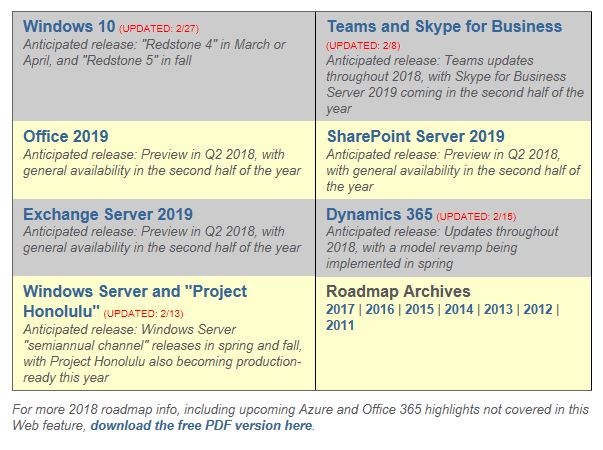Viewport: 603px width, 450px height.
Task: Download the free PDF version
Action: pyautogui.click(x=201, y=425)
